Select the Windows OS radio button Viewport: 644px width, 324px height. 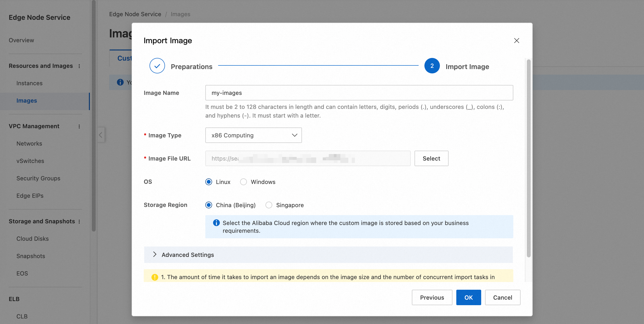tap(243, 182)
